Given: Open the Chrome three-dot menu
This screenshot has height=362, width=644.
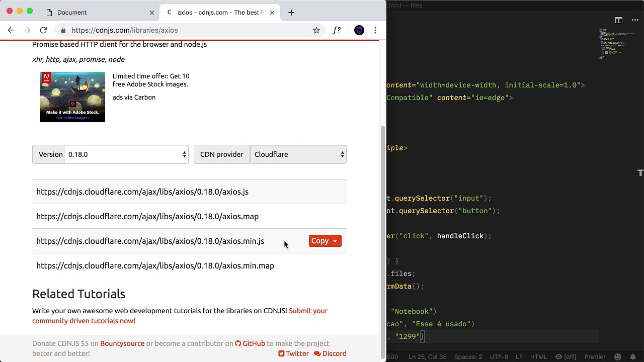Looking at the screenshot, I should 375,30.
